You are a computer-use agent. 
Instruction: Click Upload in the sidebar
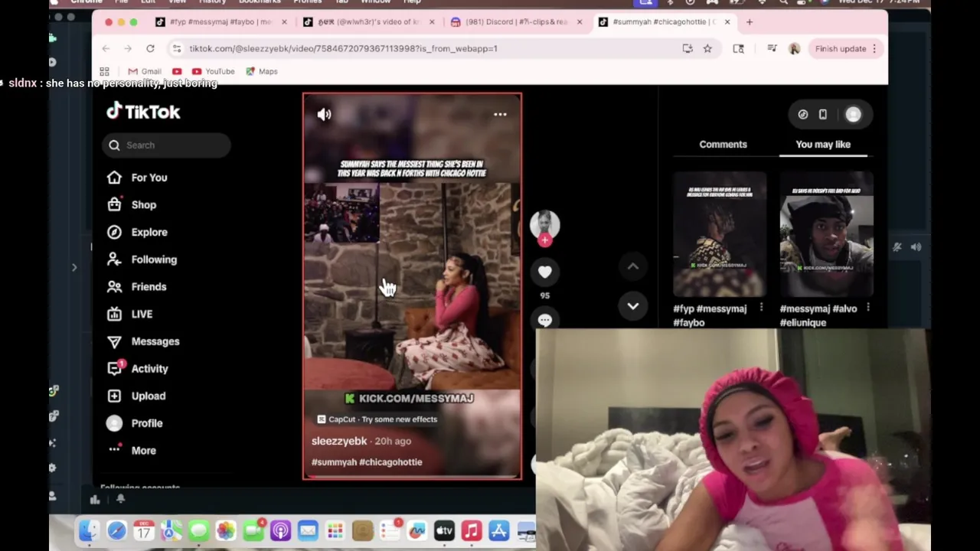point(136,396)
